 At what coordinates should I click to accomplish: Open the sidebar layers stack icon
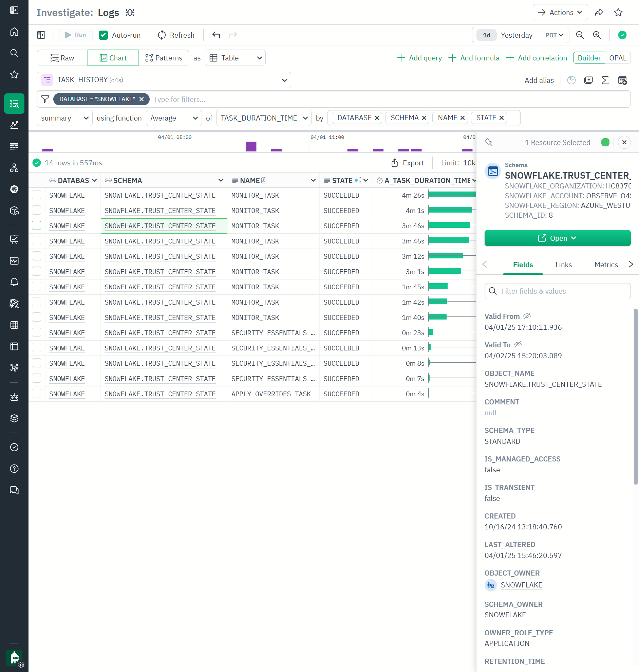14,418
